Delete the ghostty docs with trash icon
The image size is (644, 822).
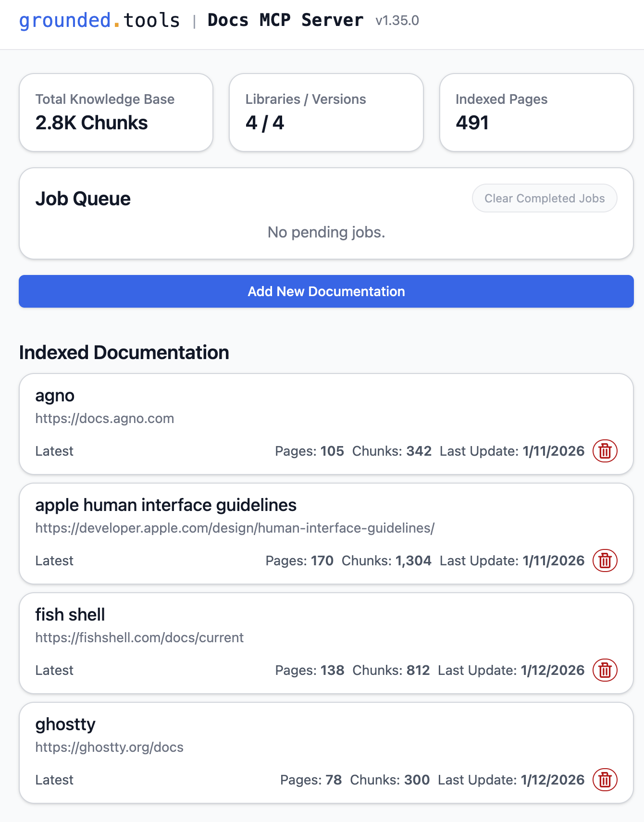pyautogui.click(x=605, y=780)
